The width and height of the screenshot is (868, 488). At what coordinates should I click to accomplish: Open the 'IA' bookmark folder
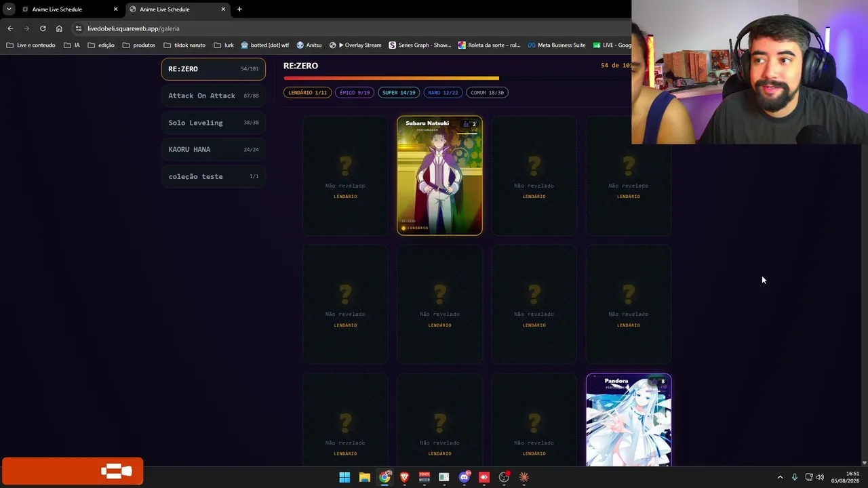pos(72,45)
